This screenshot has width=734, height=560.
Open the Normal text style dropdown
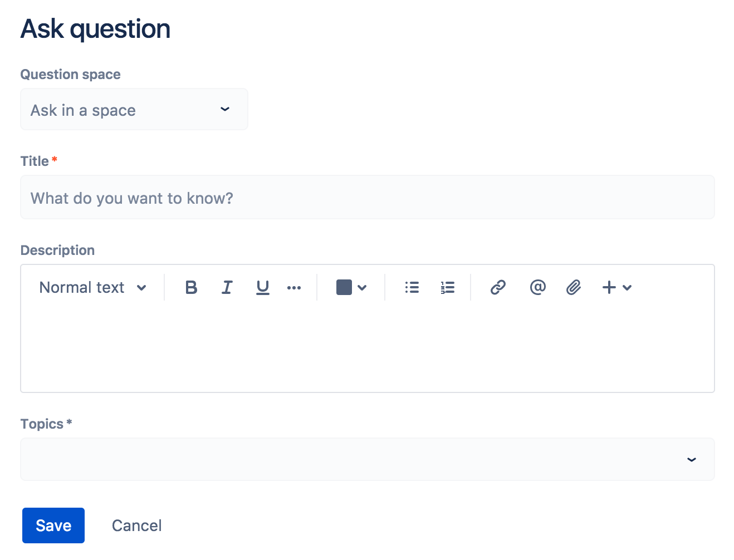92,287
